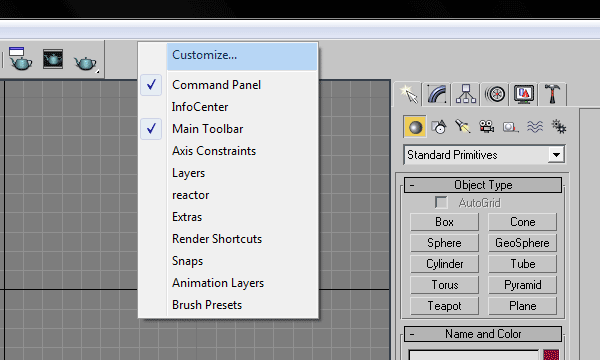Click the GeoSphere button

click(522, 243)
